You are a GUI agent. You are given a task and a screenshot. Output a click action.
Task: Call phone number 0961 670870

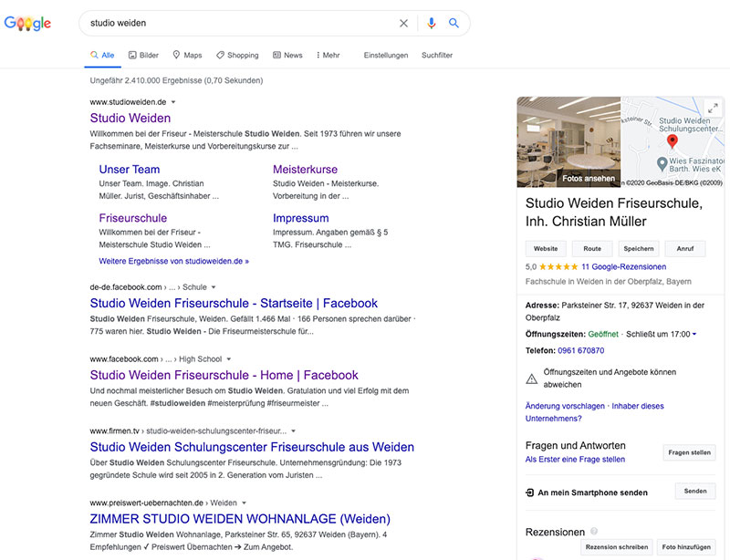(x=581, y=350)
